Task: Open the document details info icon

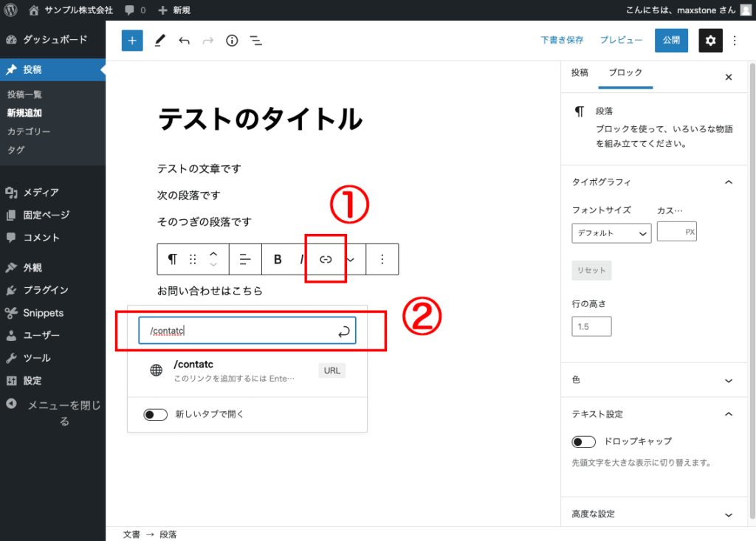Action: point(231,41)
